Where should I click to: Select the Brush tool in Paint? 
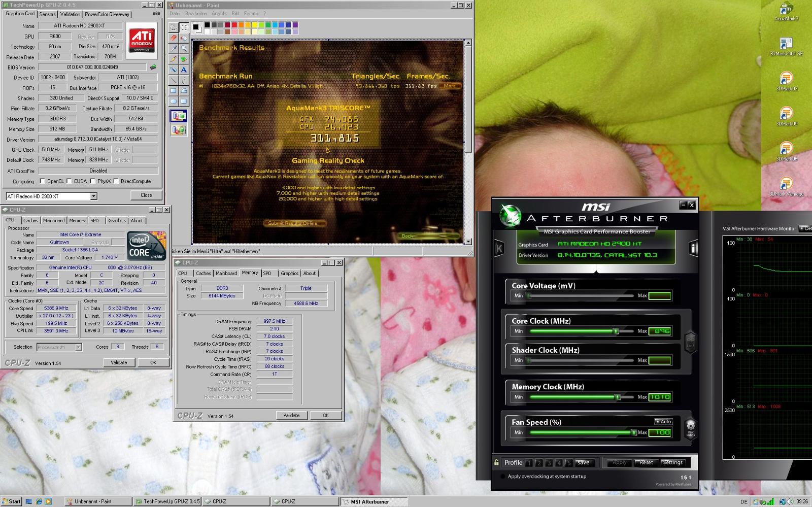[183, 59]
